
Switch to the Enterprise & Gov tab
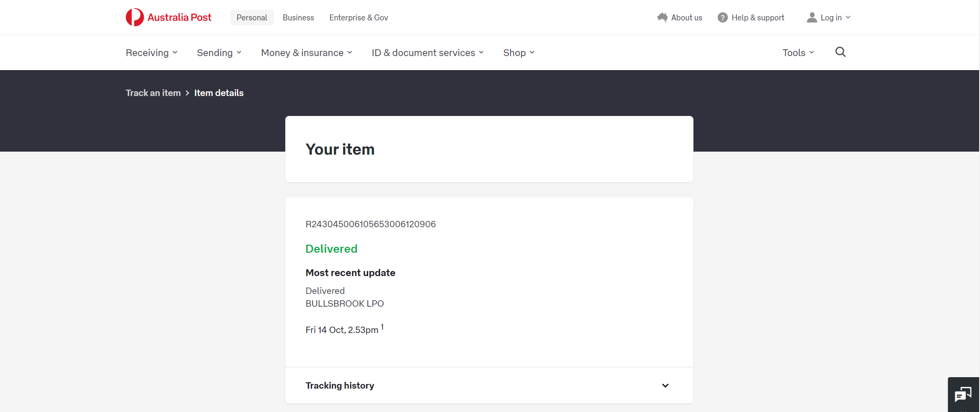(358, 17)
